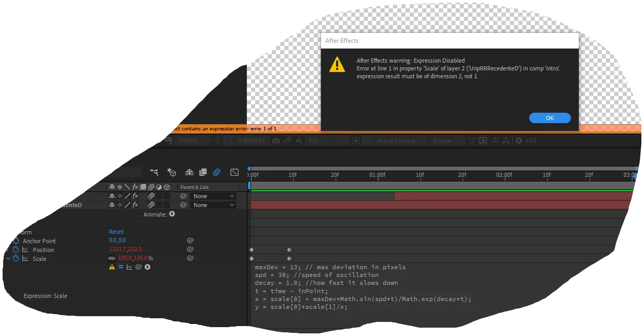Toggle continuously rasterize on first layer
644x336 pixels.
pos(119,196)
